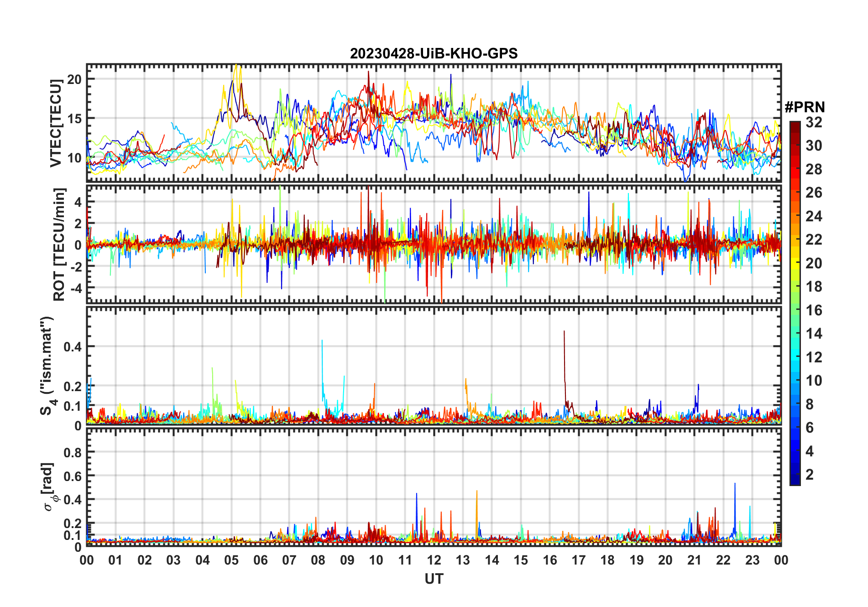Click the "0.4" tick on the S4 y-axis

(x=73, y=347)
